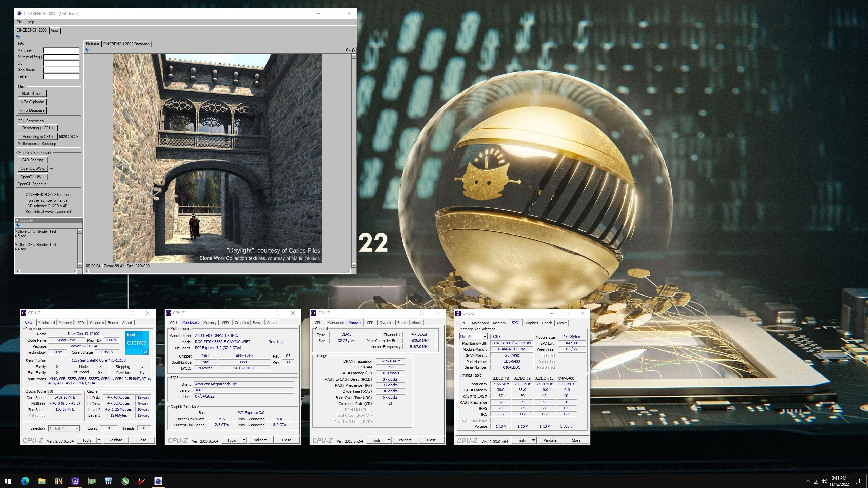Click the clock showing 3:41 PM
This screenshot has width=868, height=488.
(839, 478)
